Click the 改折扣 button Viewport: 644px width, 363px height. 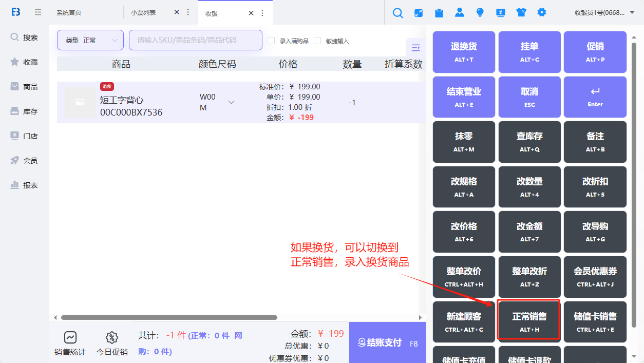tap(595, 187)
